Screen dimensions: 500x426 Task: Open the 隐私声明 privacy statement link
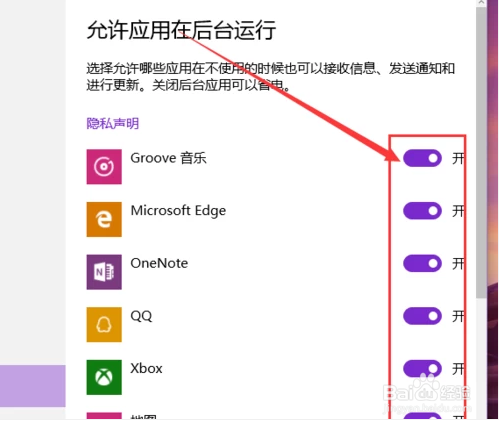113,123
